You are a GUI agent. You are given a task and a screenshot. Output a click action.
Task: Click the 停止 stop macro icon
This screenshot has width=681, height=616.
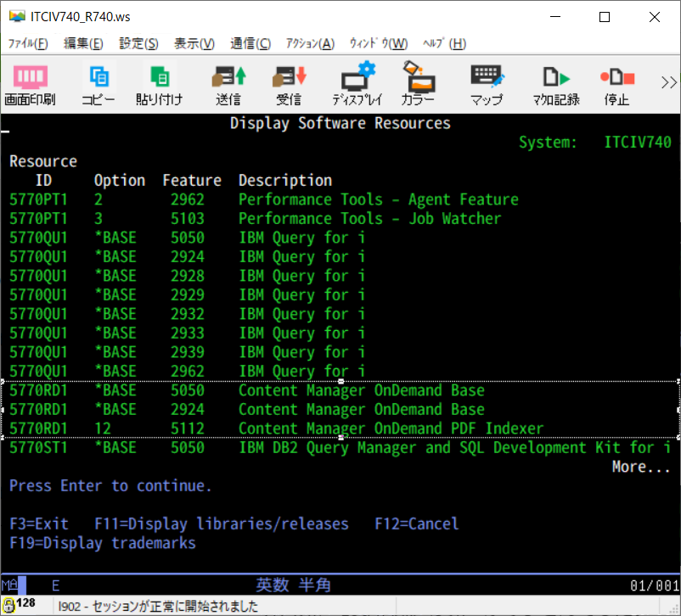tap(616, 85)
